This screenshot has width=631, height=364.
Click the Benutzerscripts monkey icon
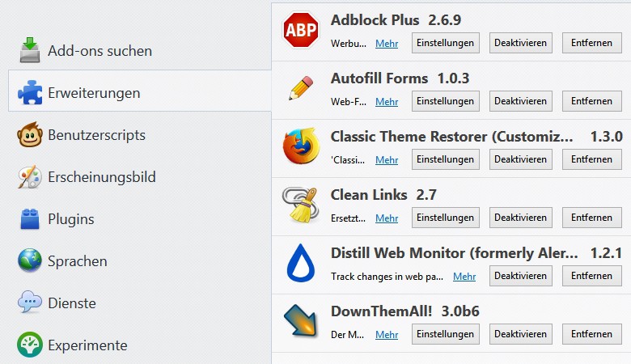point(30,135)
